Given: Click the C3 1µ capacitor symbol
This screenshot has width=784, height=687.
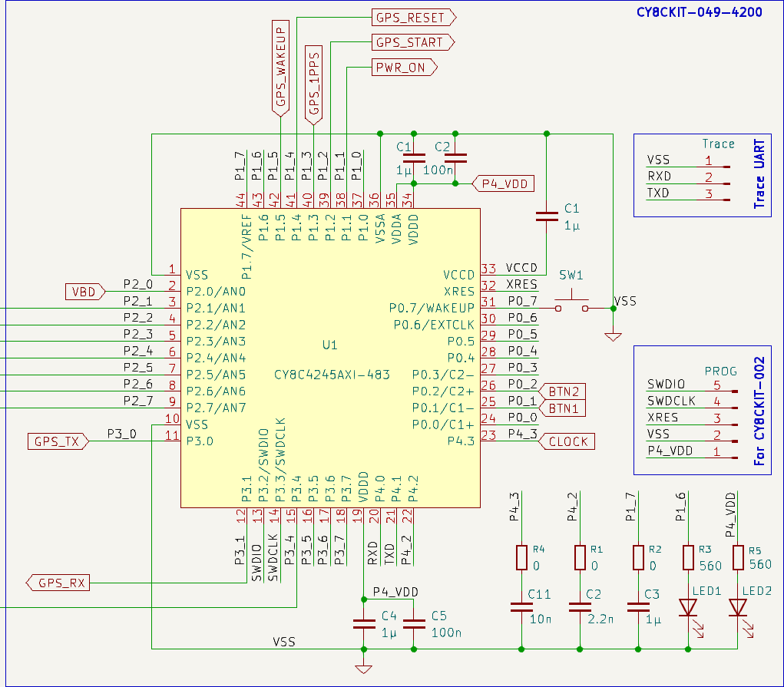Looking at the screenshot, I should coord(638,607).
